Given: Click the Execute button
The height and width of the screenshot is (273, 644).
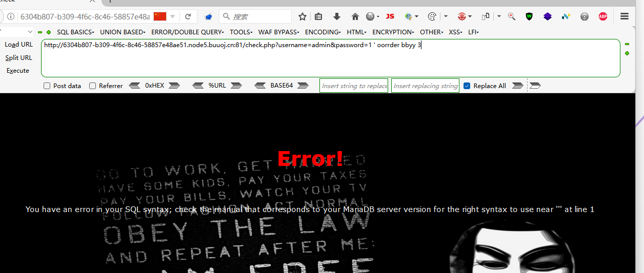Looking at the screenshot, I should tap(18, 71).
